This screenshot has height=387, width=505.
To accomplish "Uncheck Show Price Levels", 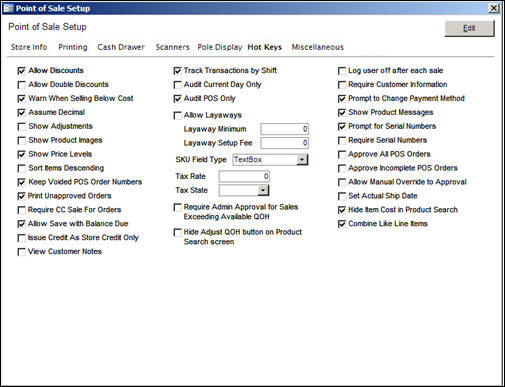I will [22, 155].
